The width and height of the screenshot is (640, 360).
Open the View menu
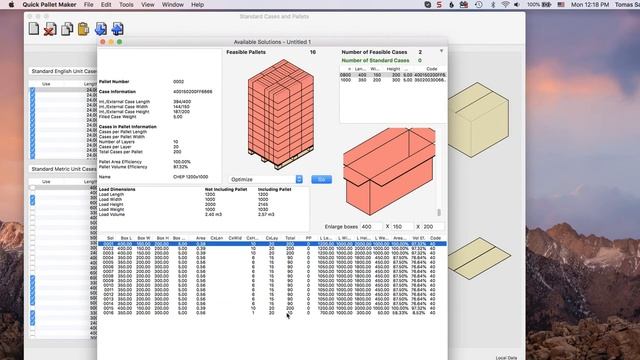coord(148,4)
